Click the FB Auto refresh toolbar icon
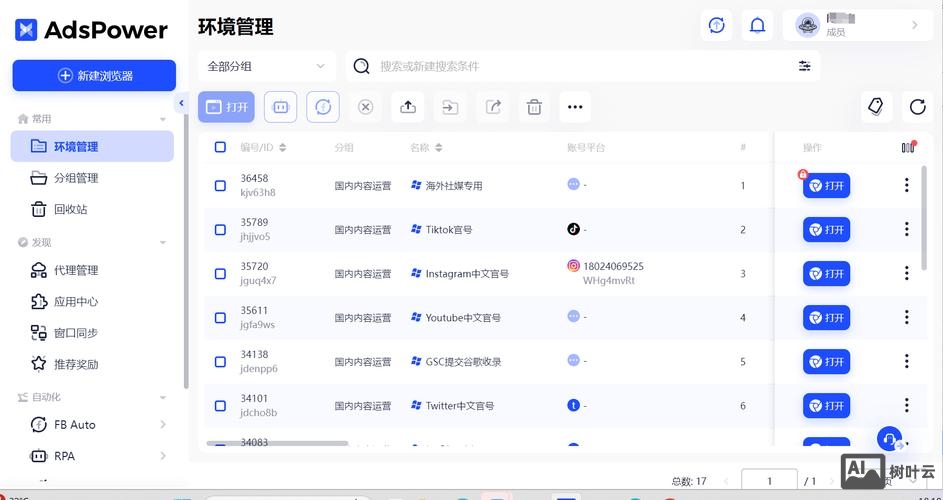 point(323,107)
